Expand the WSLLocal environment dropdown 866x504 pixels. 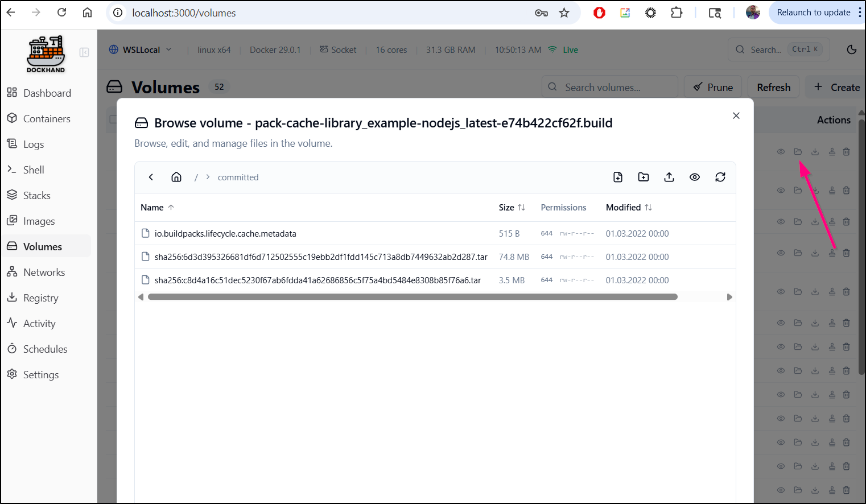click(x=141, y=49)
